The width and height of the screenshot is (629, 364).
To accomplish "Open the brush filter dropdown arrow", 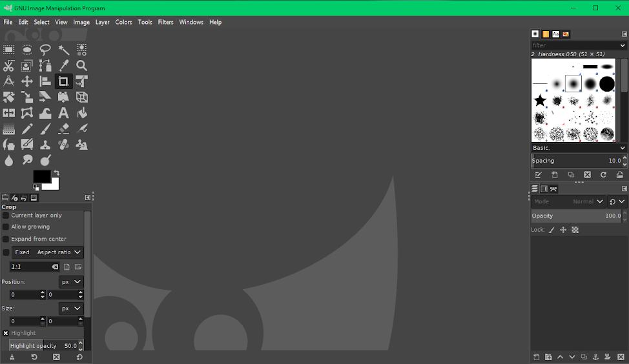I will 623,45.
